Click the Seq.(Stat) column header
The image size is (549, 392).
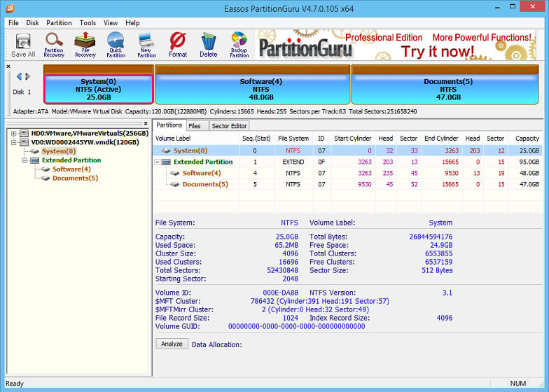tap(256, 139)
